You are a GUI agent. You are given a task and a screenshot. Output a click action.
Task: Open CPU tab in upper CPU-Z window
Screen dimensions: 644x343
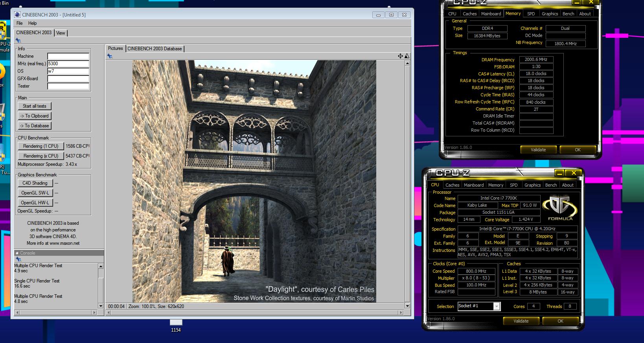(452, 14)
